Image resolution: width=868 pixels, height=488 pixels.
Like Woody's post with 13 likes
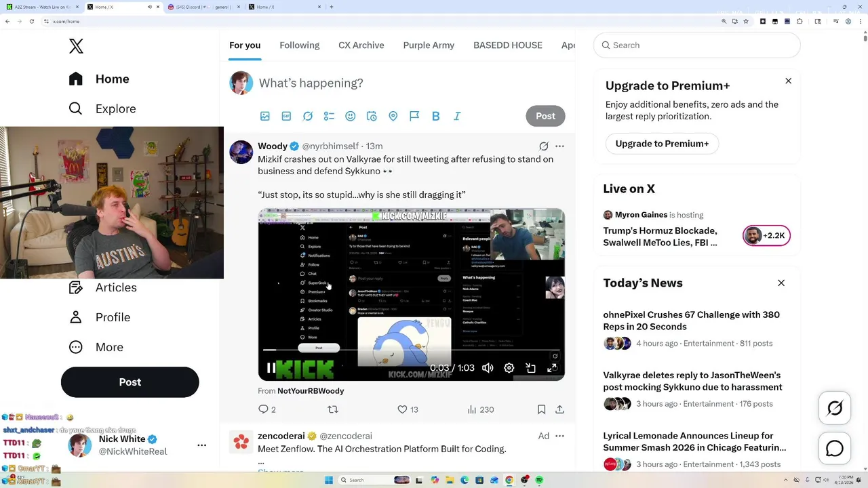408,409
